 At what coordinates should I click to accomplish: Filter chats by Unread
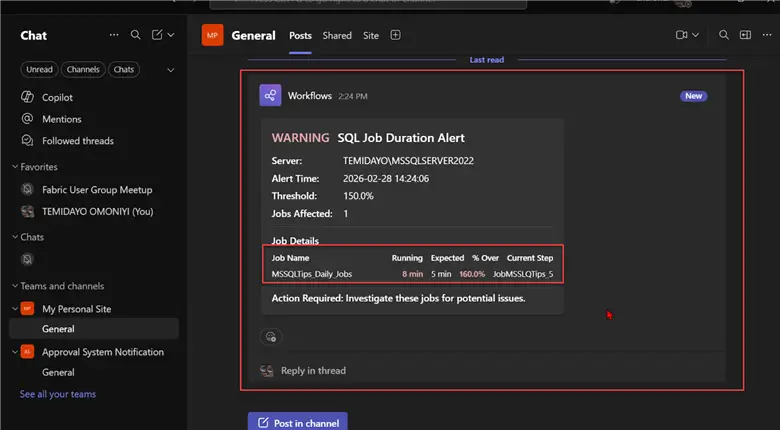pyautogui.click(x=39, y=70)
